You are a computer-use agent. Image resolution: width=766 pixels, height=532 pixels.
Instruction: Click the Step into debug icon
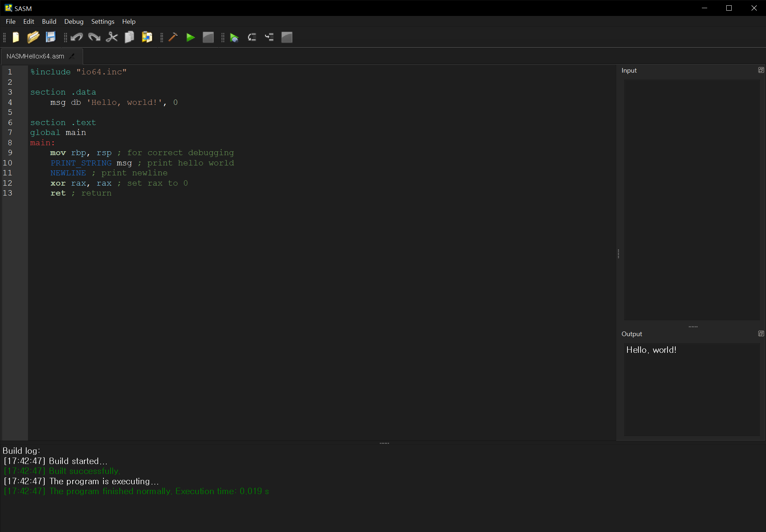pyautogui.click(x=269, y=37)
